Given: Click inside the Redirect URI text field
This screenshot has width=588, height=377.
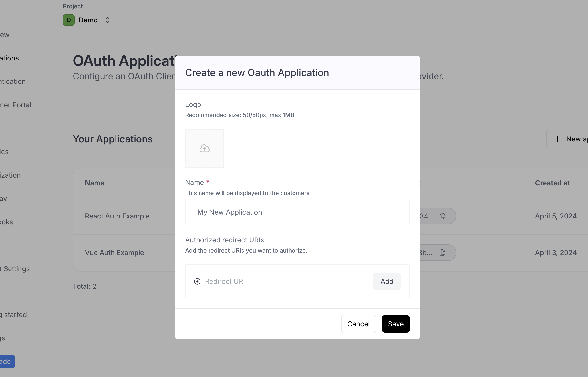Looking at the screenshot, I should click(x=270, y=281).
